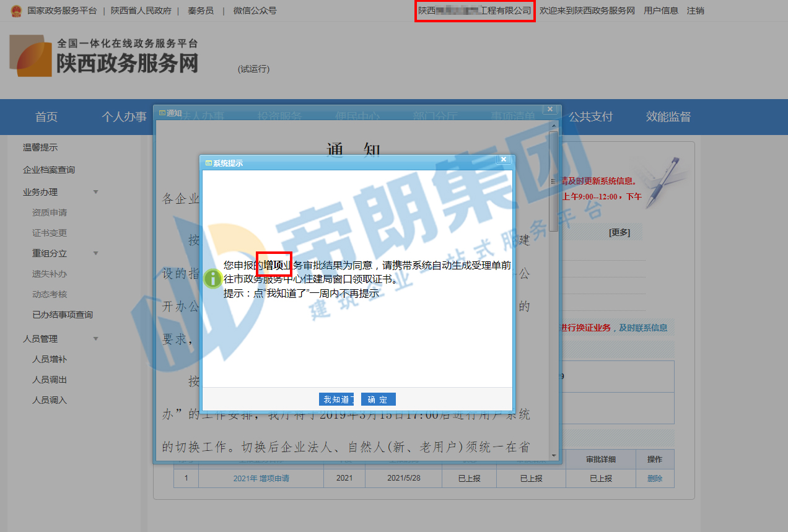The height and width of the screenshot is (532, 788).
Task: Click the 审批详细 column header
Action: (x=601, y=460)
